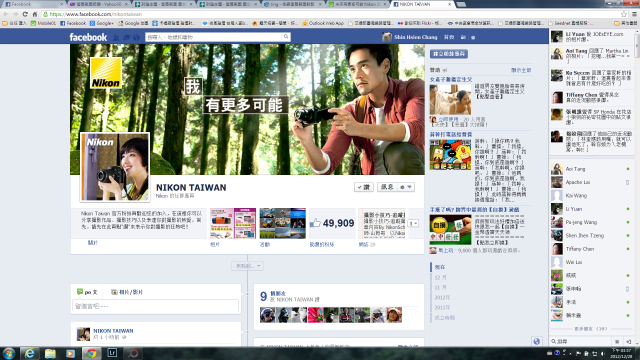640x360 pixels.
Task: Bookmark page with star icon
Action: coord(624,14)
